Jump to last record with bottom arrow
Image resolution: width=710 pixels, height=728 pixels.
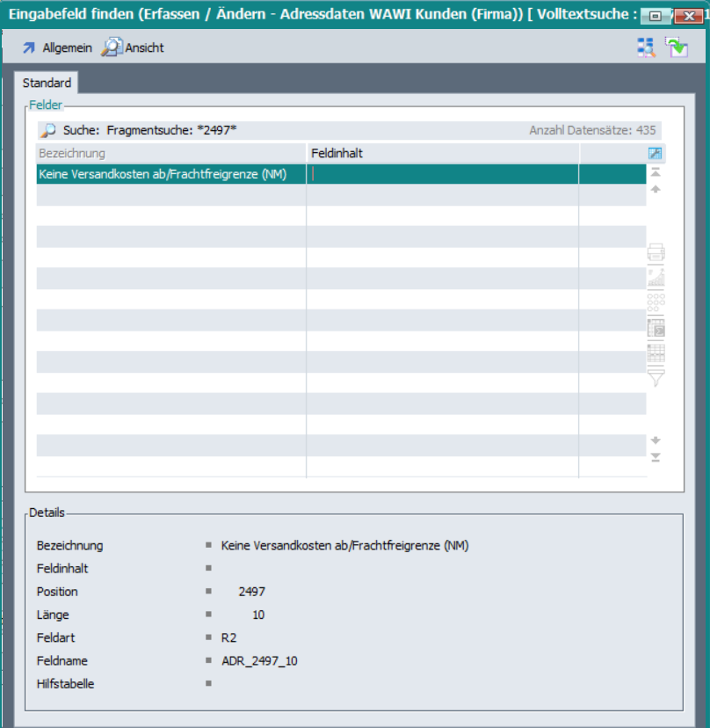655,456
